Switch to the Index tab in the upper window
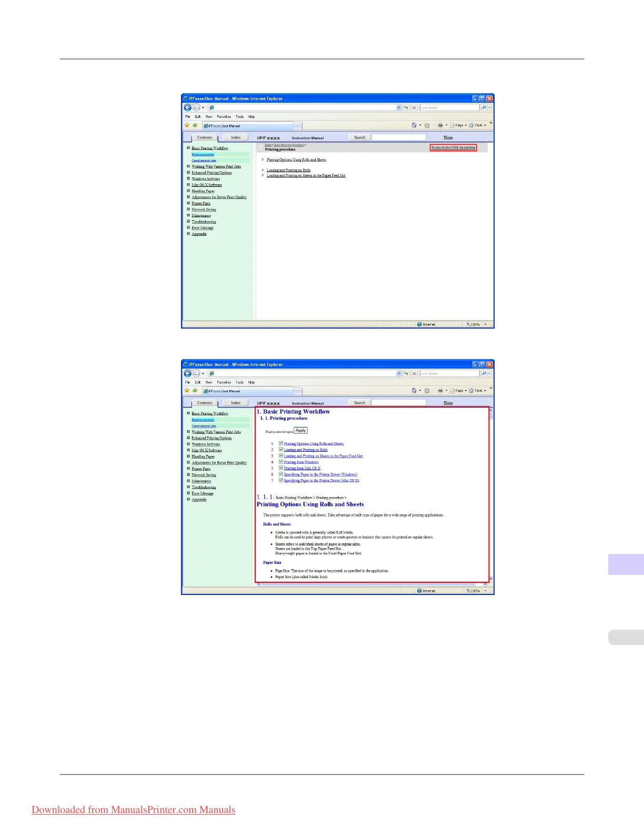Screen dimensions: 644x834 click(236, 137)
